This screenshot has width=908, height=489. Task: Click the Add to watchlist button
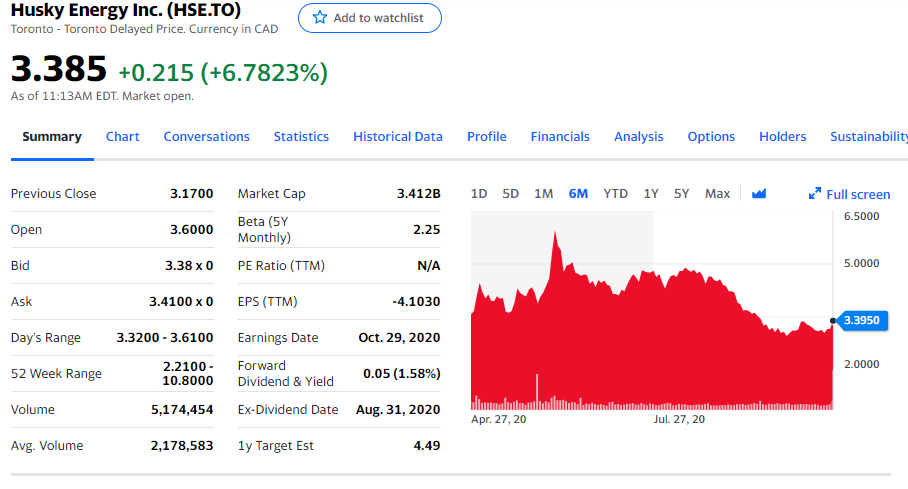(x=370, y=18)
